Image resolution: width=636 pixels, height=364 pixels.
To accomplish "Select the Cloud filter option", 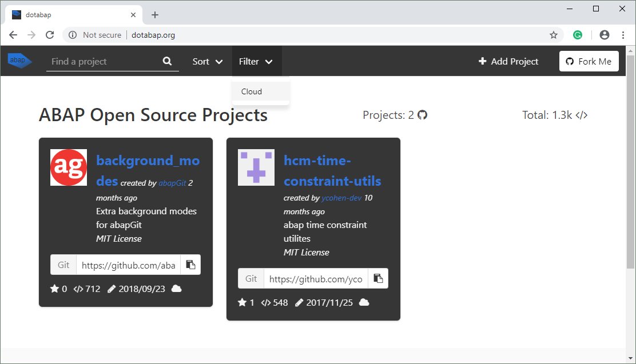I will coord(261,91).
